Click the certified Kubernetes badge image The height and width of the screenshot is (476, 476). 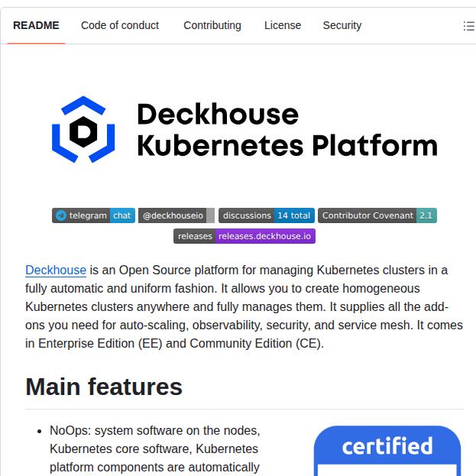point(387,451)
